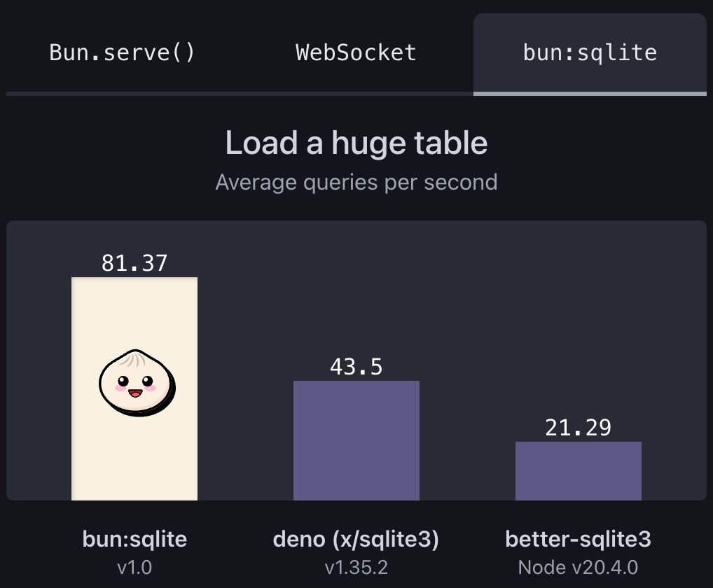This screenshot has width=713, height=588.
Task: Click 'Average queries per second' subtitle
Action: coord(356,183)
